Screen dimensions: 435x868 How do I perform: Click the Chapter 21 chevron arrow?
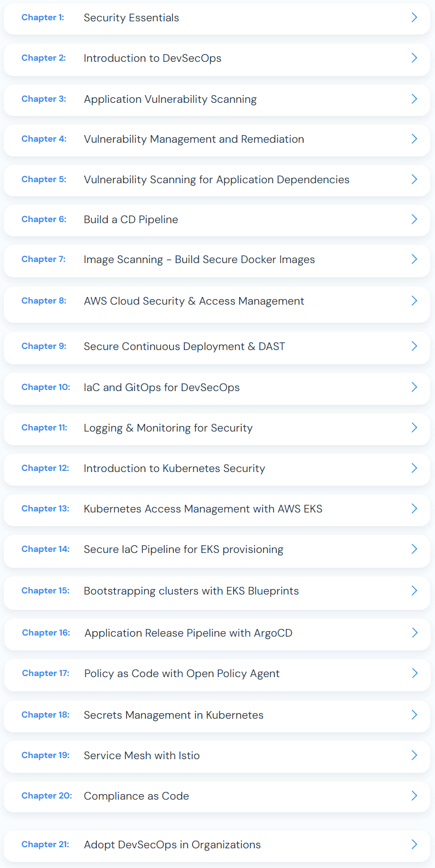pos(414,844)
